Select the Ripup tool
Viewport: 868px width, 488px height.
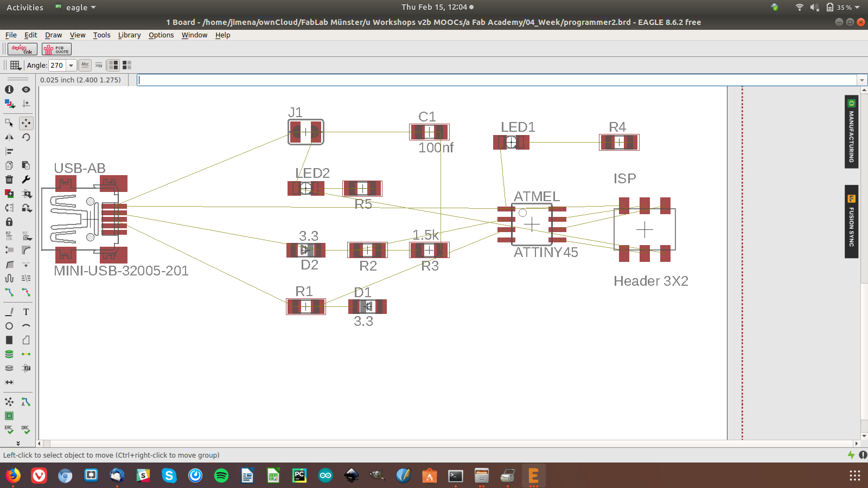coord(26,292)
